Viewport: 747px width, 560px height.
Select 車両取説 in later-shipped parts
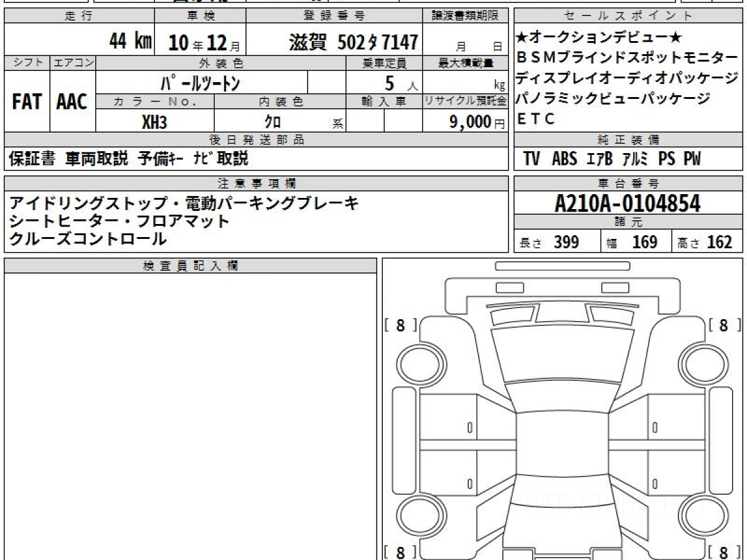tap(97, 158)
